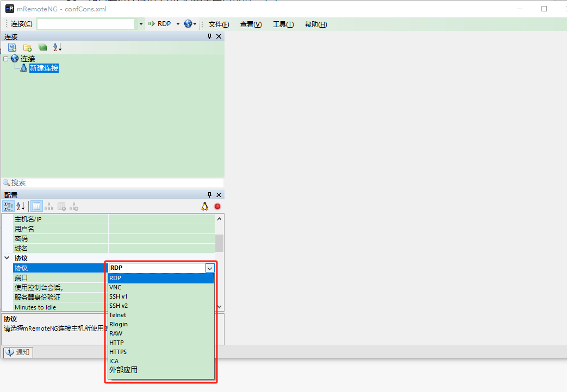Select 外部应用 in the protocol list
567x392 pixels.
coord(161,370)
